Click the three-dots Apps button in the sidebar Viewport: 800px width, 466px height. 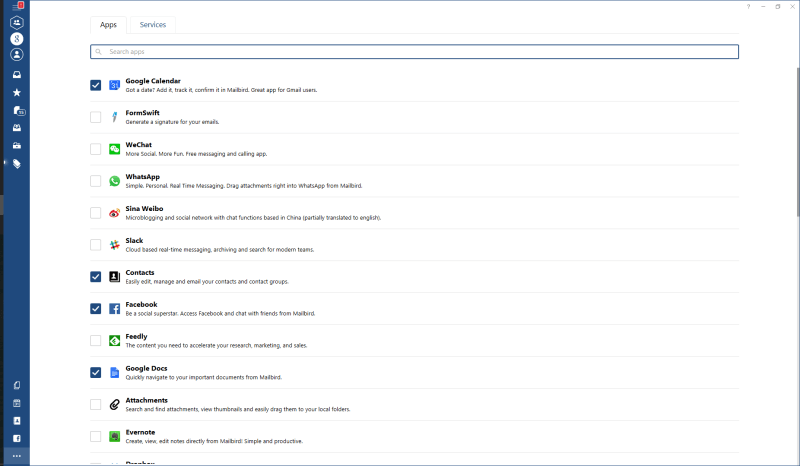[17, 456]
